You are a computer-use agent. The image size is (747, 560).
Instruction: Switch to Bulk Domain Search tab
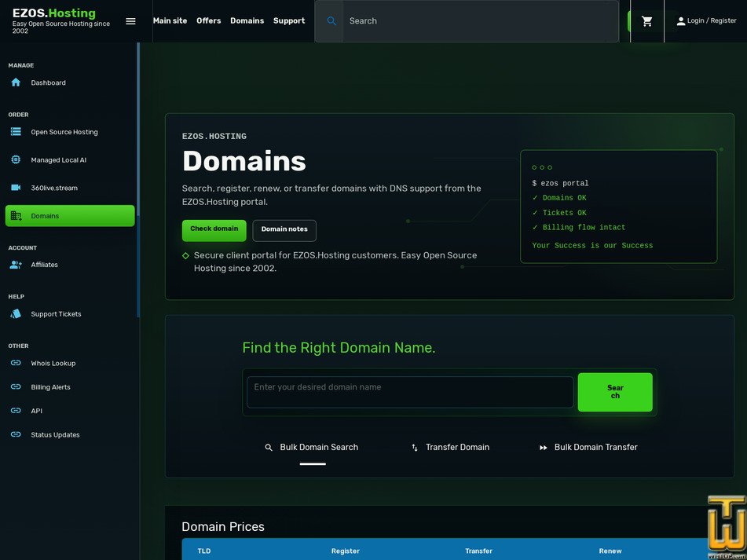click(312, 447)
